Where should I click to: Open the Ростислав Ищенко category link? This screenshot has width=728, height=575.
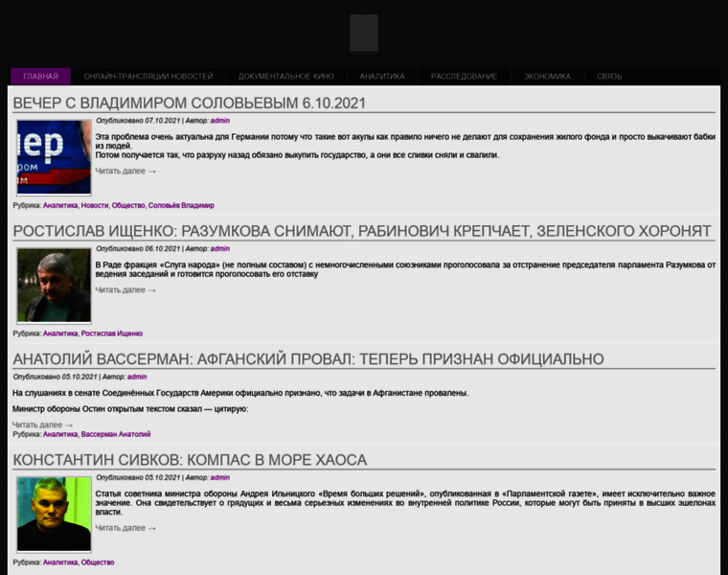[112, 333]
